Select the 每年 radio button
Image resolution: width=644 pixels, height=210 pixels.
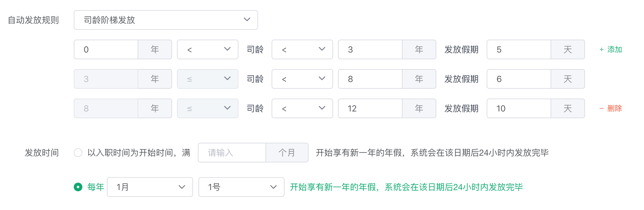[78, 187]
